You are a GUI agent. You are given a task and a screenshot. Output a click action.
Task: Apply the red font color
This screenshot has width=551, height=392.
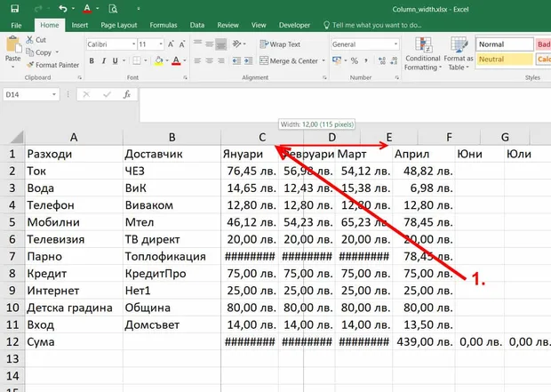[176, 60]
